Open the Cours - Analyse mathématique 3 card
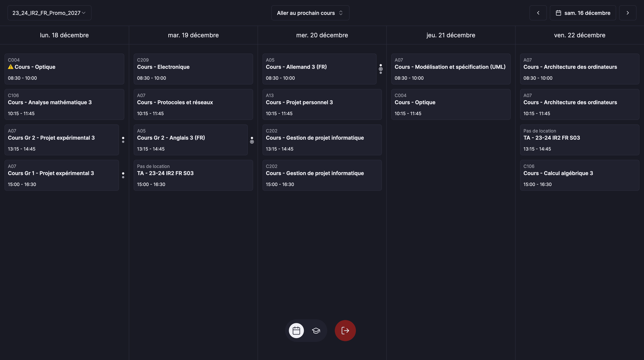644x360 pixels. tap(64, 104)
